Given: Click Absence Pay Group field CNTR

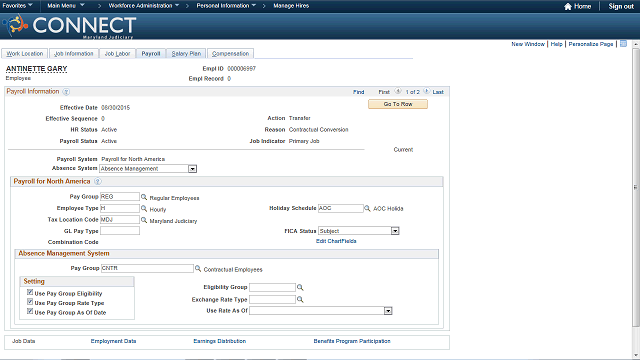Looking at the screenshot, I should tap(147, 269).
